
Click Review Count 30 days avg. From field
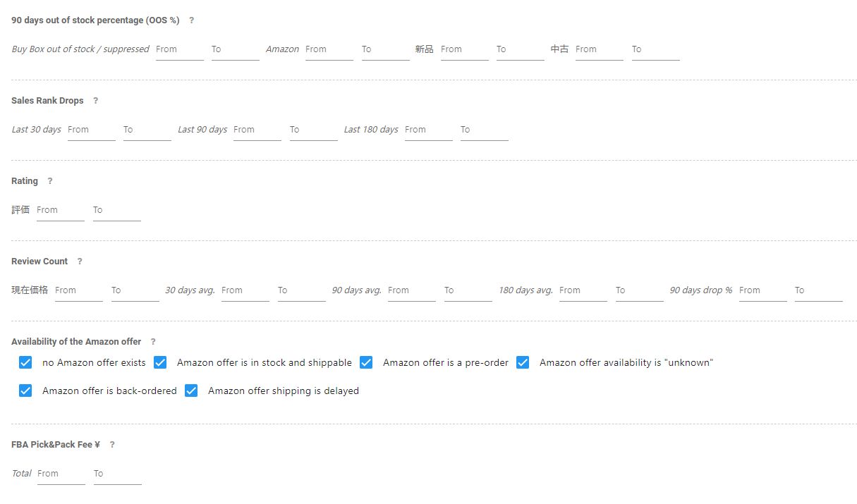[x=245, y=290]
